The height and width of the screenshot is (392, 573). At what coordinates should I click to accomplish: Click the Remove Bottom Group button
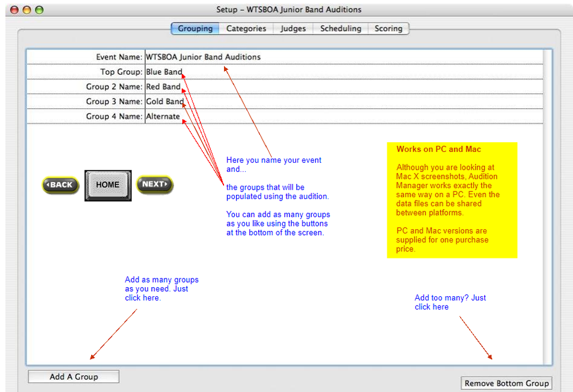coord(506,383)
